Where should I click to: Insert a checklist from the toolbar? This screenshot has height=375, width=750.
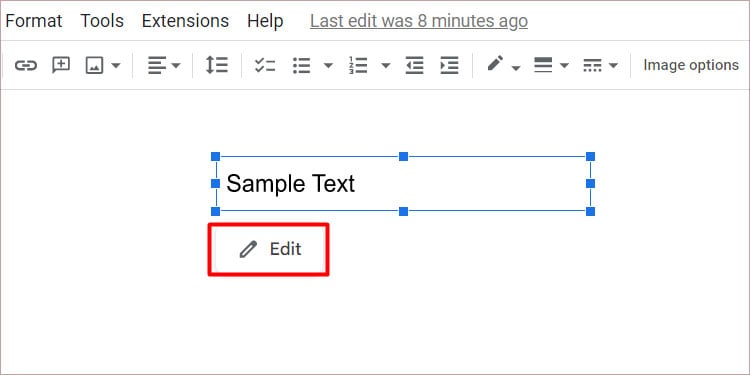pyautogui.click(x=265, y=66)
